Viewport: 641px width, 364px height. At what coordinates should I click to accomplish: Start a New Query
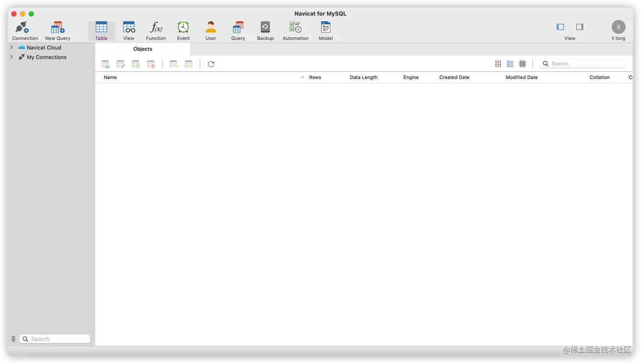click(58, 31)
